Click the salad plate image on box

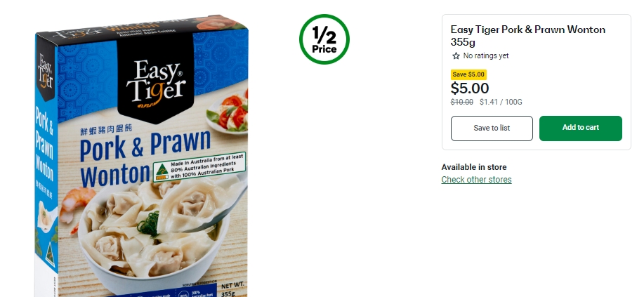tap(228, 113)
